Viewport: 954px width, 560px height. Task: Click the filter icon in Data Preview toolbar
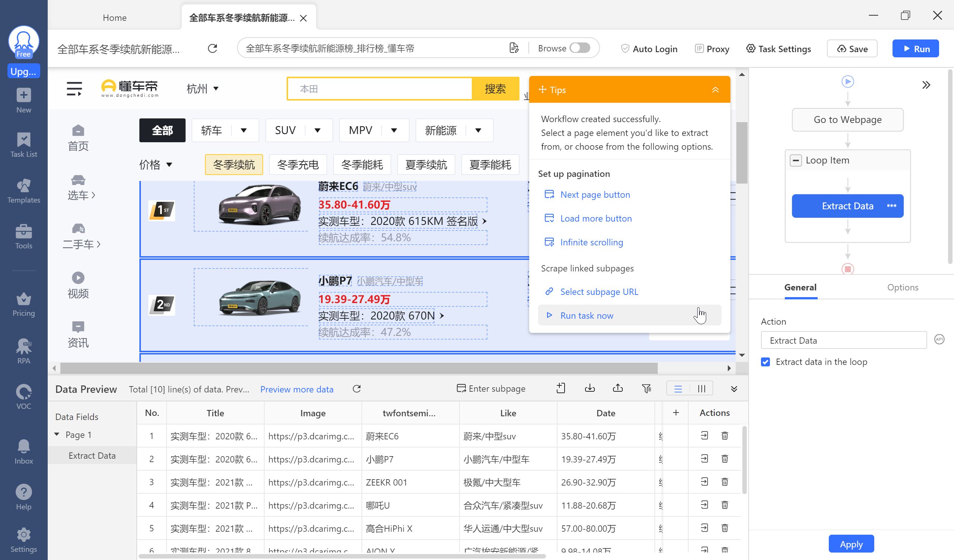[x=647, y=389]
